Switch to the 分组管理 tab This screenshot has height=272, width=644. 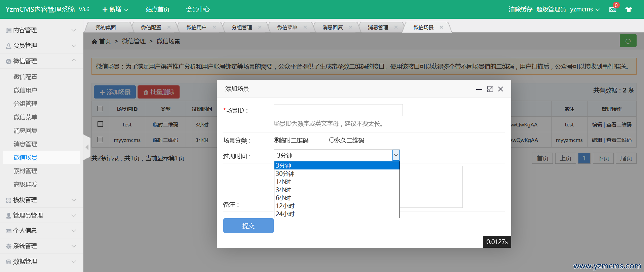[x=241, y=27]
